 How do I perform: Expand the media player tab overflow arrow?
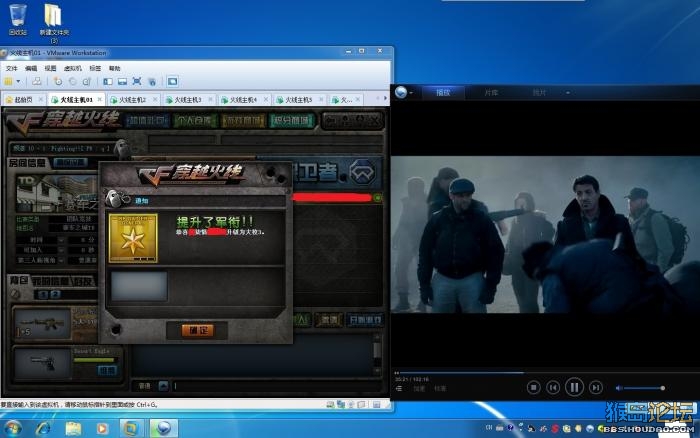568,93
